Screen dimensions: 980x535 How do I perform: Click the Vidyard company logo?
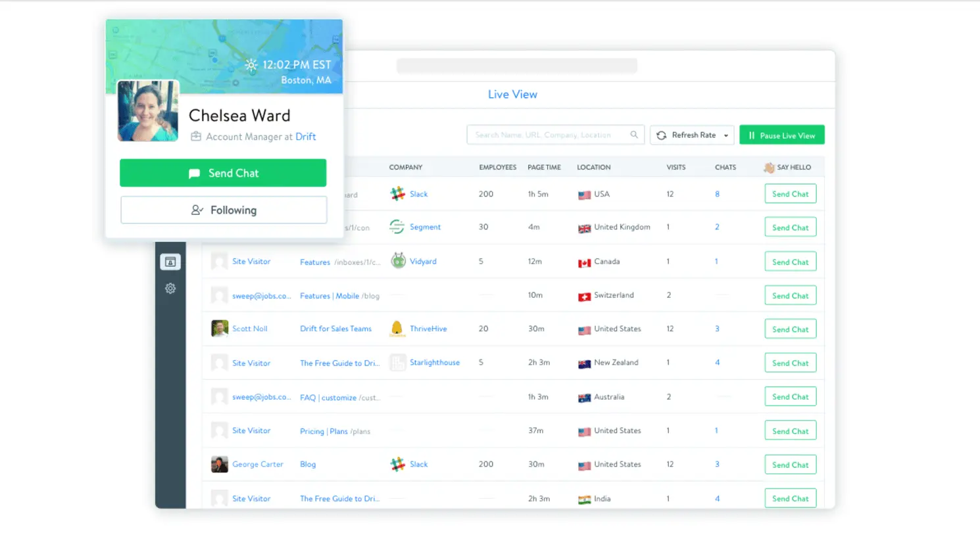point(398,261)
